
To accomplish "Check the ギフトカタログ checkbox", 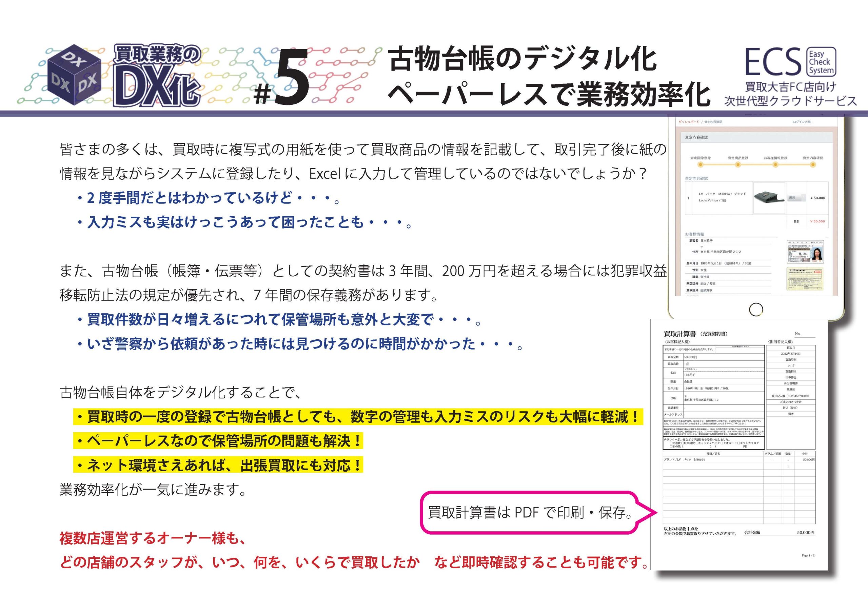I will pyautogui.click(x=739, y=443).
